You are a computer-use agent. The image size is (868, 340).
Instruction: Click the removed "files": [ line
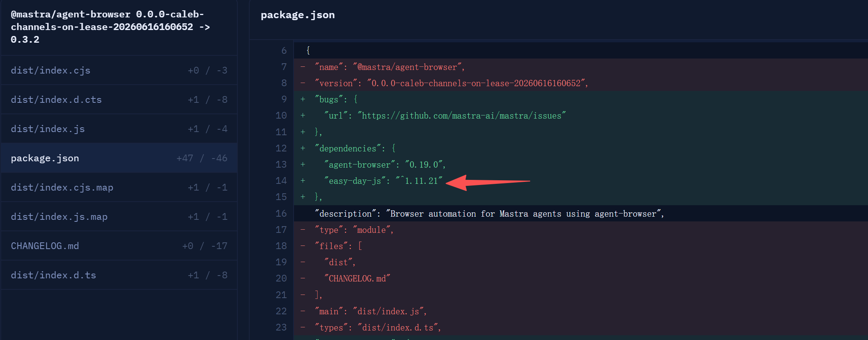coord(581,246)
